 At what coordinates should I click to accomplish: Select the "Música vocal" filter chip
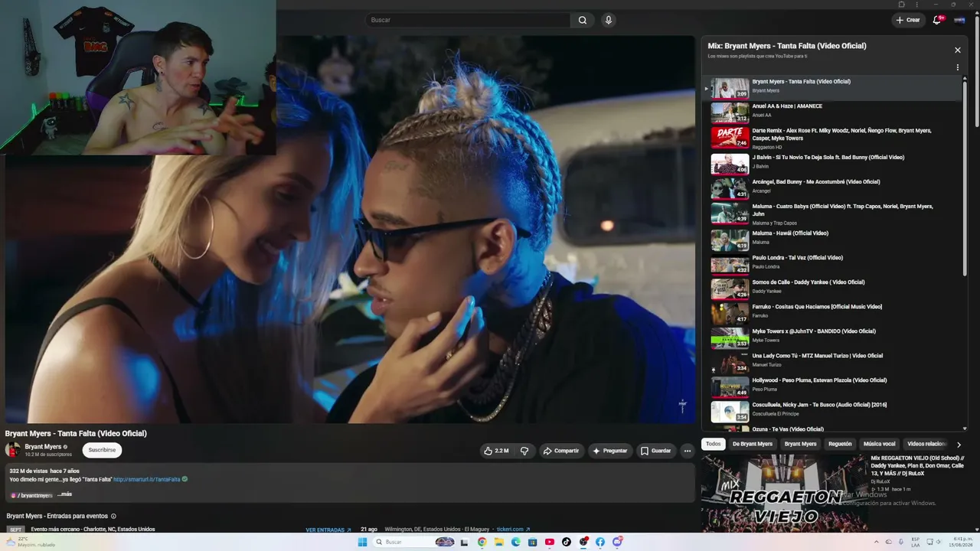[x=880, y=444]
